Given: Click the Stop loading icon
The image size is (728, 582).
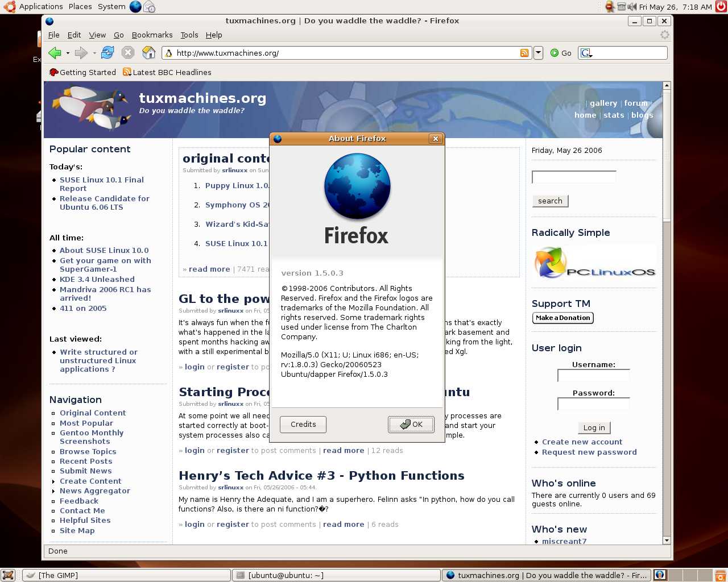Looking at the screenshot, I should click(x=128, y=53).
